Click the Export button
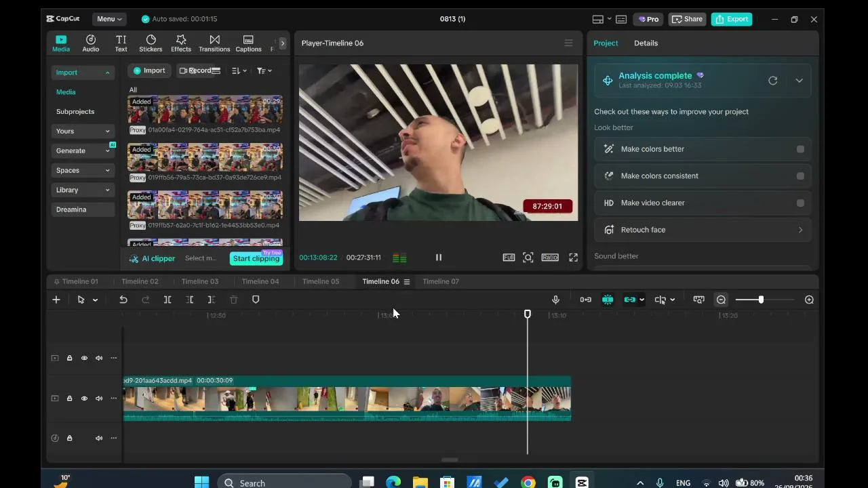The height and width of the screenshot is (488, 868). [x=732, y=19]
